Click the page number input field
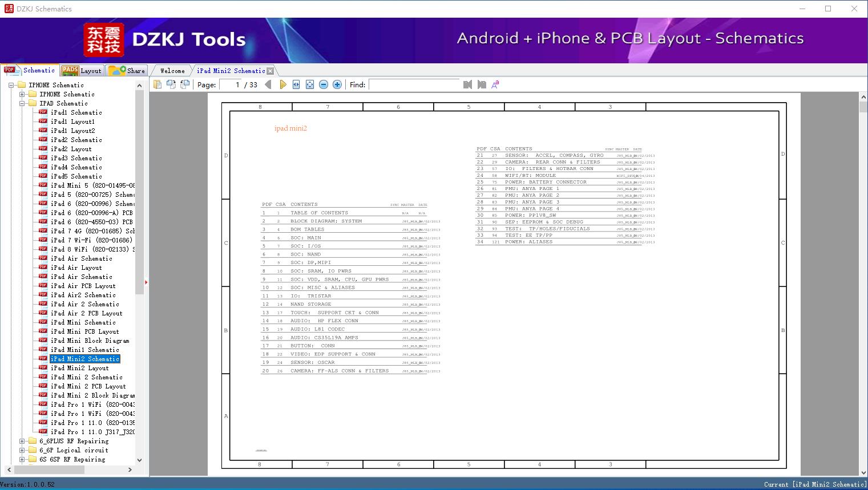 click(230, 84)
